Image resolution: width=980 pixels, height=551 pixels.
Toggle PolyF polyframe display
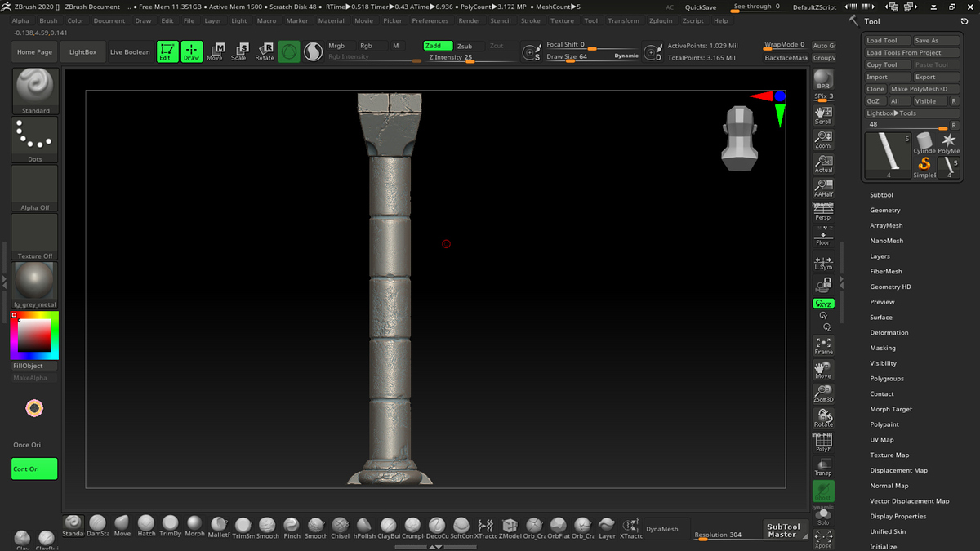[823, 443]
